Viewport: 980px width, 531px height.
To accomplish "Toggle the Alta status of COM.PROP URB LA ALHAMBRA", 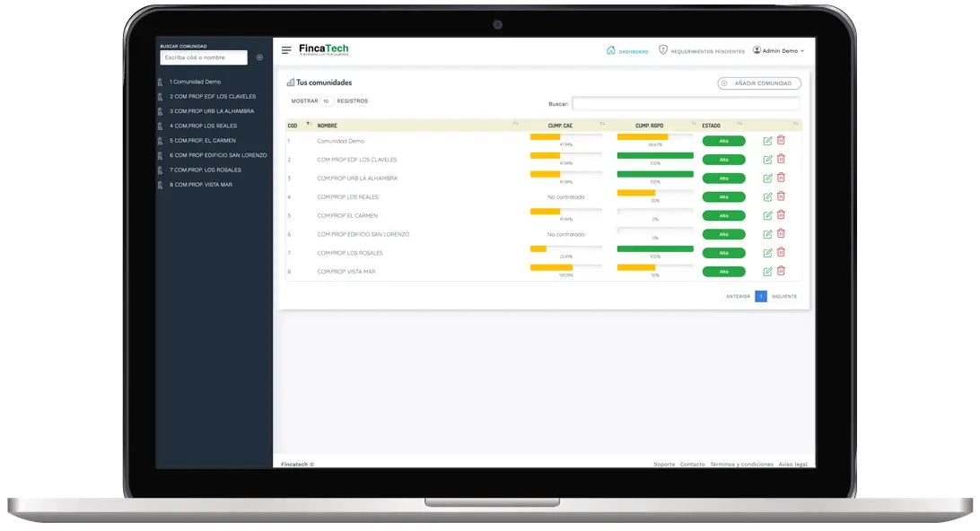I will tap(723, 178).
